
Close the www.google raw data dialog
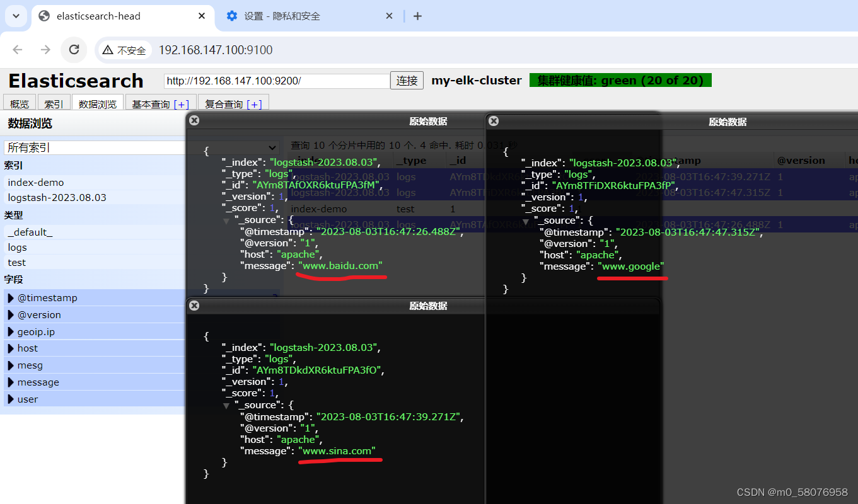tap(494, 121)
